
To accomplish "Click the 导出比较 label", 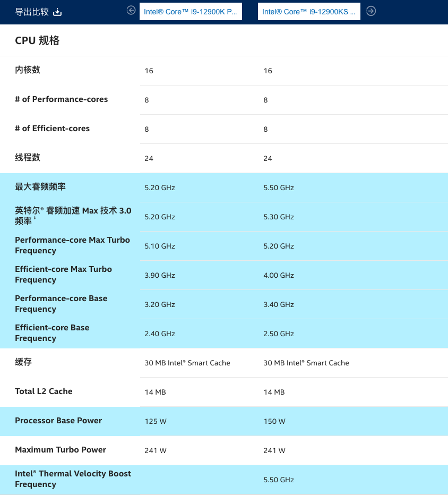I will [x=32, y=12].
